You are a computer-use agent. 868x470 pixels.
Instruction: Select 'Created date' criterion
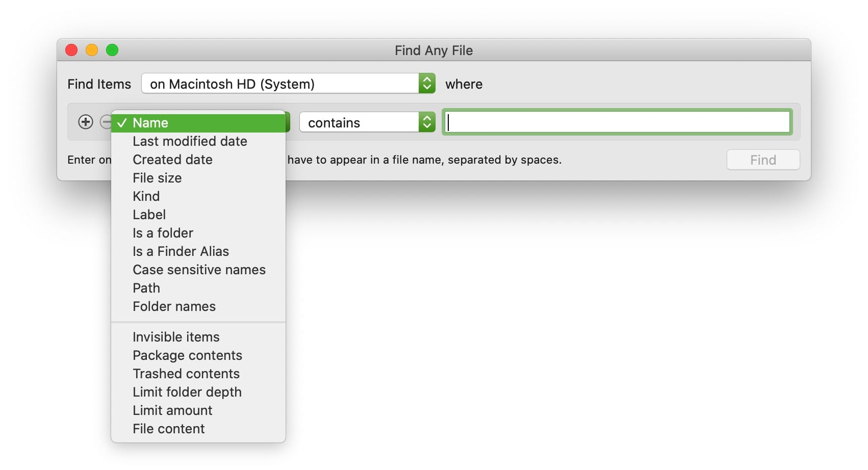(x=172, y=160)
